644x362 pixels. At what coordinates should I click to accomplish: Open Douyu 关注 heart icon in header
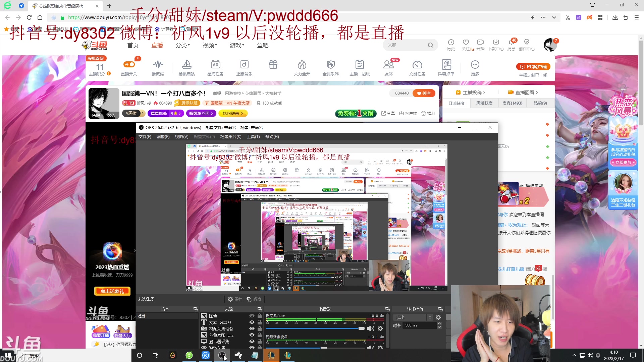[466, 45]
